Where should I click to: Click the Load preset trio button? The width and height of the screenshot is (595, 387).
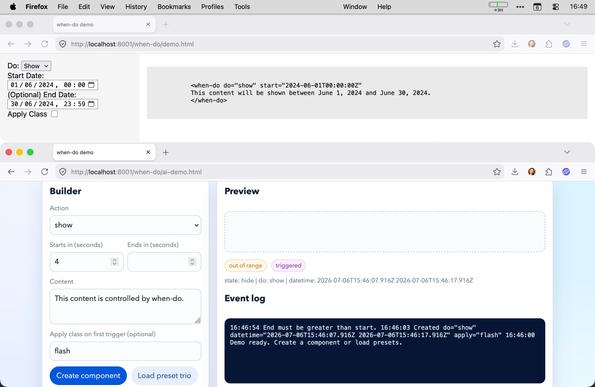pyautogui.click(x=164, y=376)
